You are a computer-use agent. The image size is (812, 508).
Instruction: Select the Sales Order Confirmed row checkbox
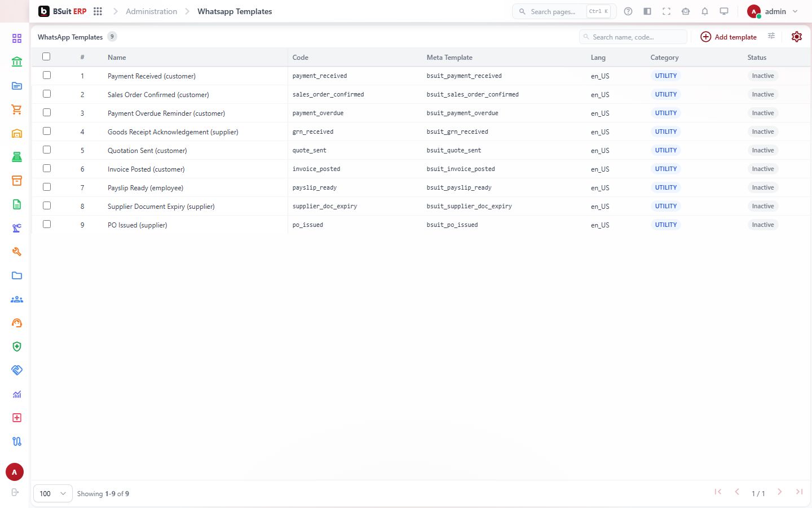[47, 94]
